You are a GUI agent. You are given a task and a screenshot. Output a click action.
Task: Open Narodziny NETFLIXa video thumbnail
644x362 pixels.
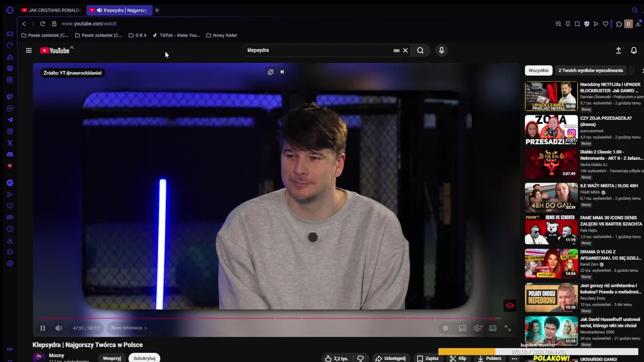pyautogui.click(x=551, y=96)
